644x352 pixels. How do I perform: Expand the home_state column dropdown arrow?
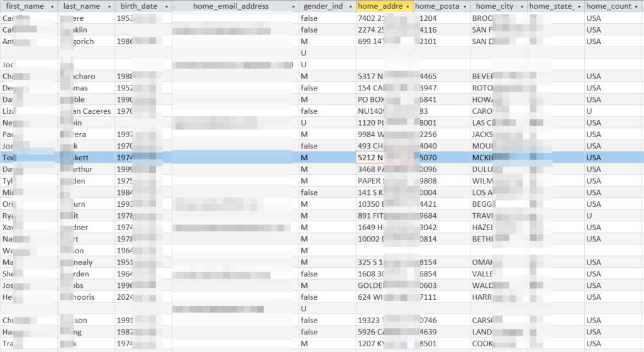[577, 6]
